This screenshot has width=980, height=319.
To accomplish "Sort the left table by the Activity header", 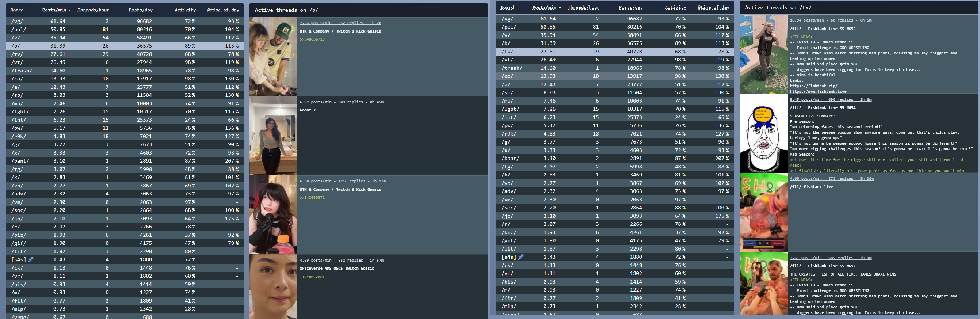I will (x=185, y=10).
